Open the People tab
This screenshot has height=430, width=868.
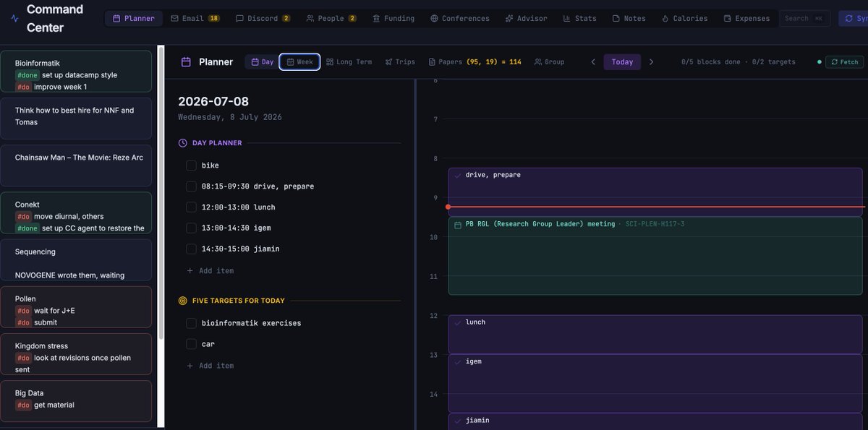(331, 18)
